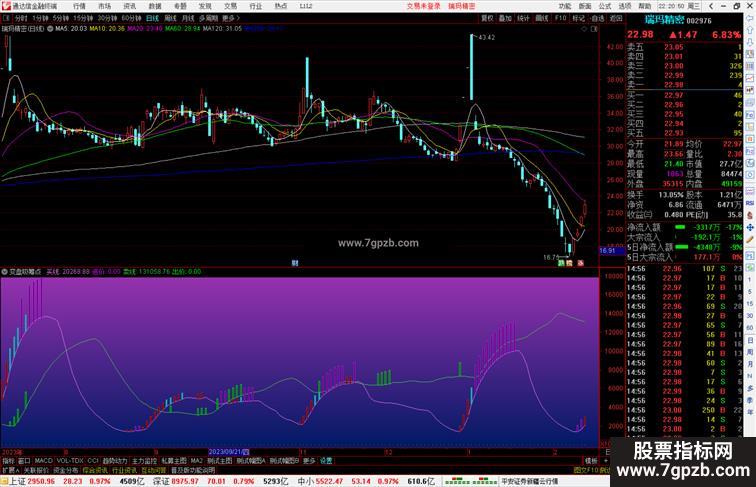
Task: Click the 统计 statistics button
Action: pos(523,18)
